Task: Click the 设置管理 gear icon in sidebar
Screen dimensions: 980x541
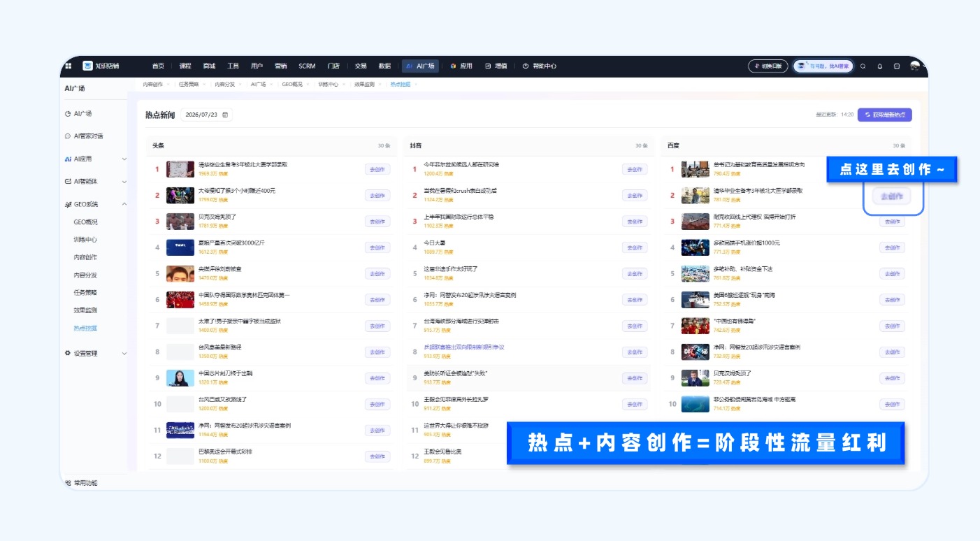Action: point(68,353)
